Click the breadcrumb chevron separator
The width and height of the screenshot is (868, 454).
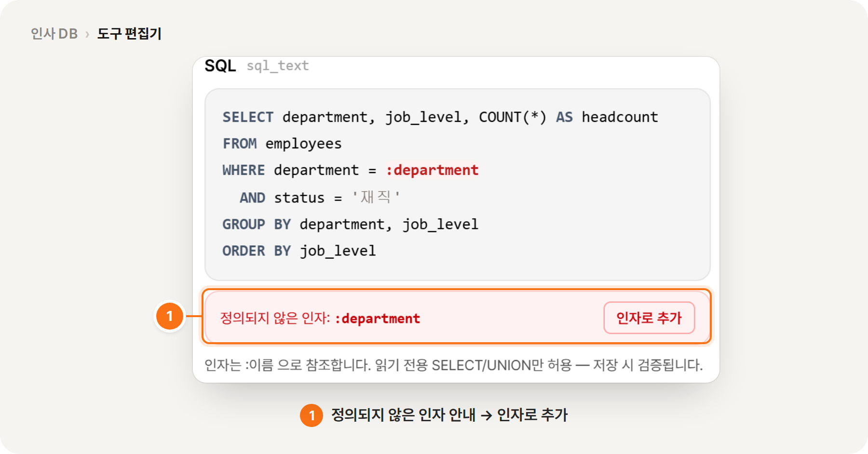click(x=87, y=34)
